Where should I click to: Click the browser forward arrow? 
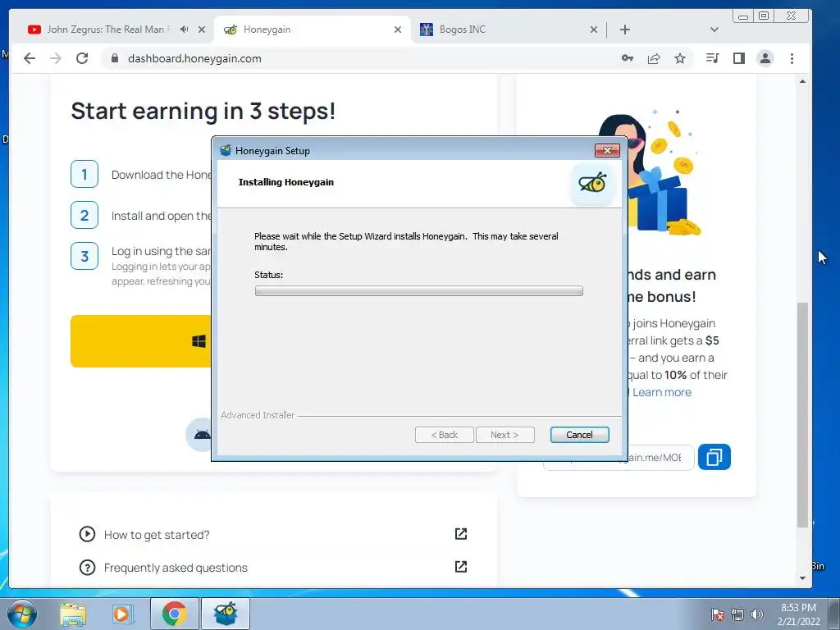pyautogui.click(x=56, y=58)
